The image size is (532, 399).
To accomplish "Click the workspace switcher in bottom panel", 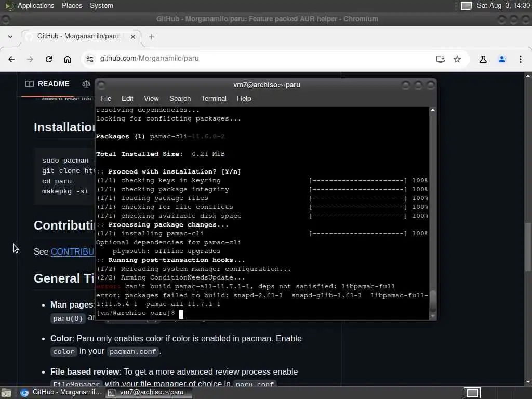I will [472, 393].
